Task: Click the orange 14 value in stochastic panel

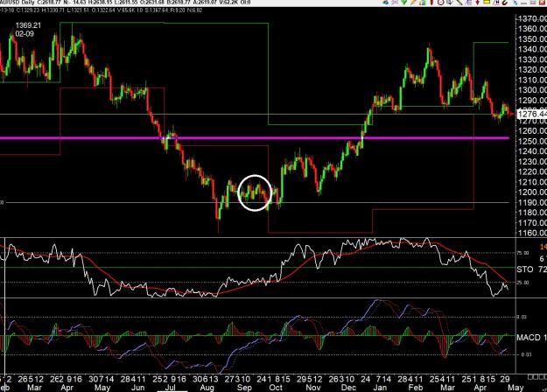Action: pyautogui.click(x=543, y=247)
